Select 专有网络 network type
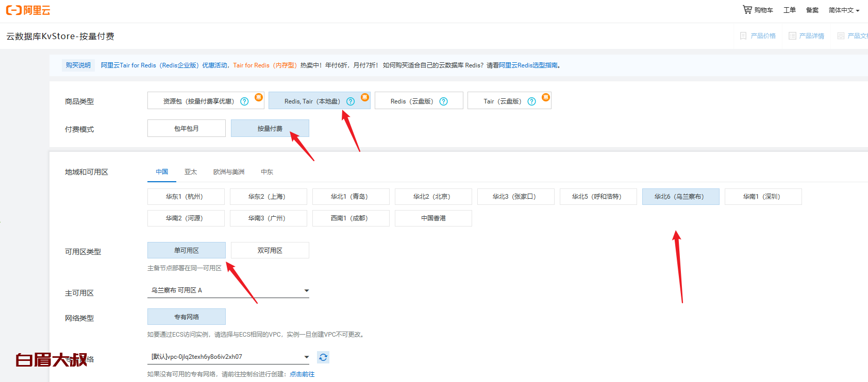Image resolution: width=868 pixels, height=382 pixels. [x=187, y=317]
